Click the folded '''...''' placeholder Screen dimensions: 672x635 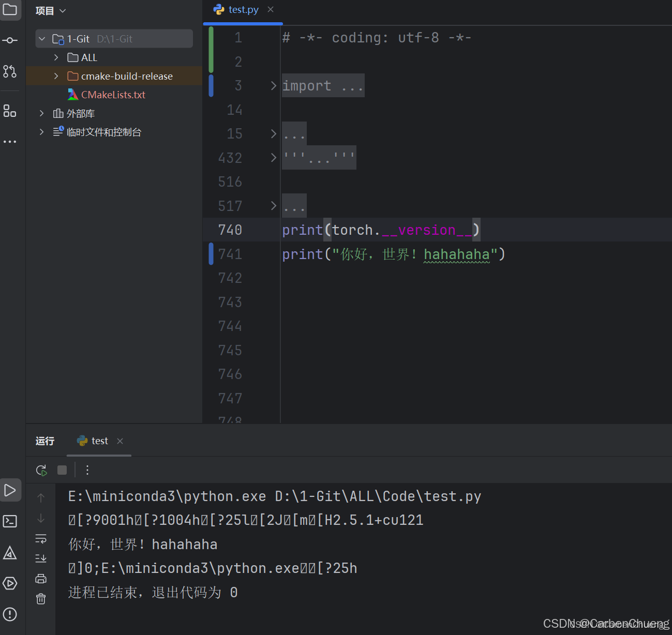[x=319, y=158]
